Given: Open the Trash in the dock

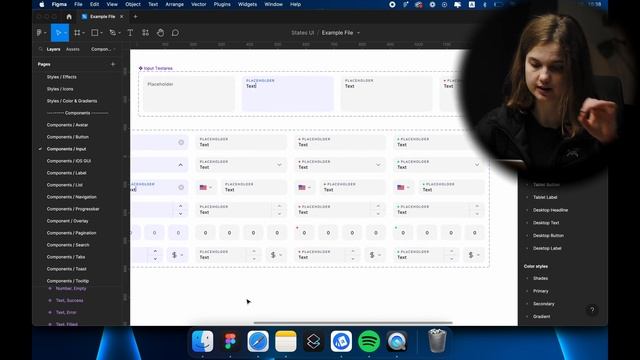Looking at the screenshot, I should click(437, 341).
